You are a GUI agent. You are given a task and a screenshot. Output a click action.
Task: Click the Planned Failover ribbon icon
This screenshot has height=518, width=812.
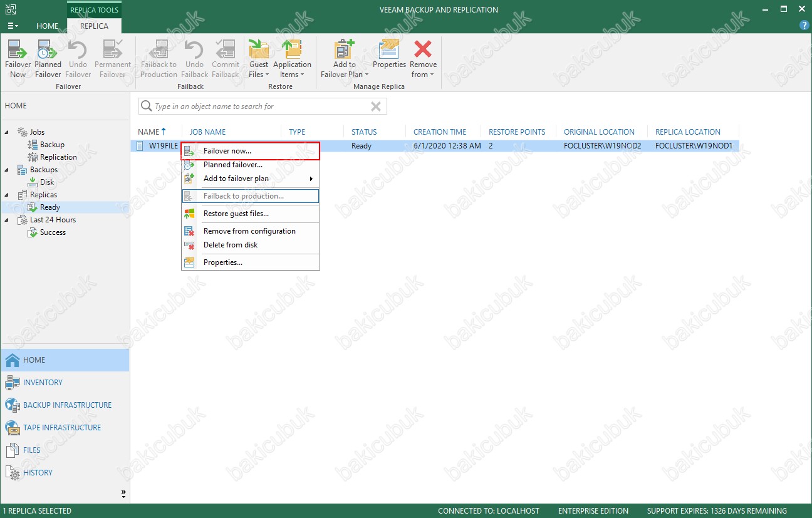pos(48,59)
